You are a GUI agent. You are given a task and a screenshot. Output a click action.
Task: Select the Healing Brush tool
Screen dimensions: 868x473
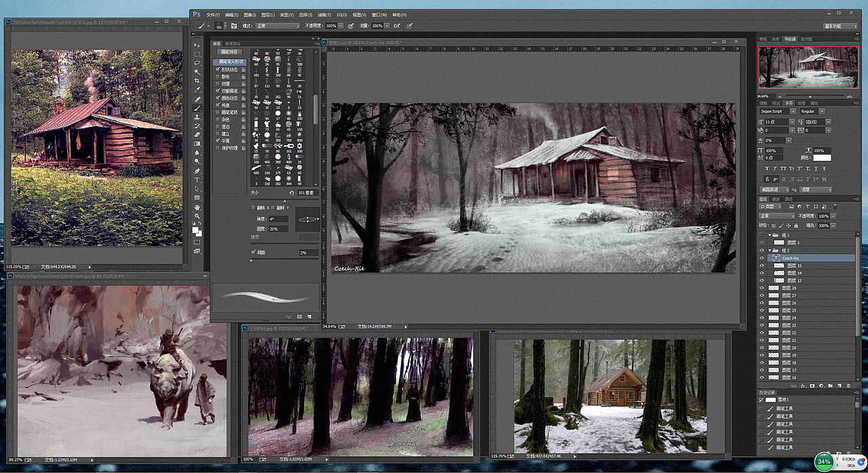tap(197, 99)
